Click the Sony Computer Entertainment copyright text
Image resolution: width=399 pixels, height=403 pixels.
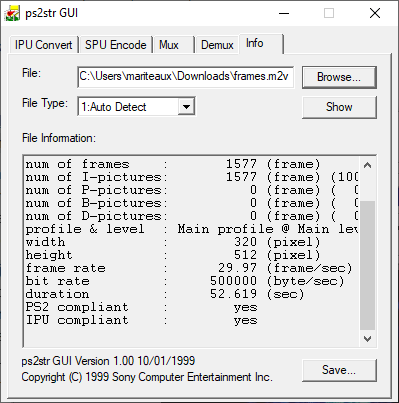[147, 377]
